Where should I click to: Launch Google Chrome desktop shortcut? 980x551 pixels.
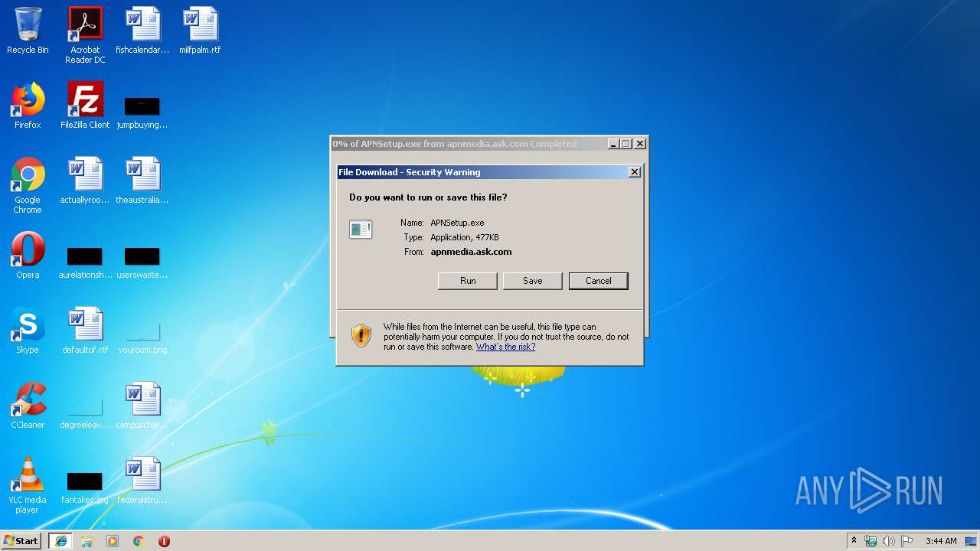(x=28, y=186)
